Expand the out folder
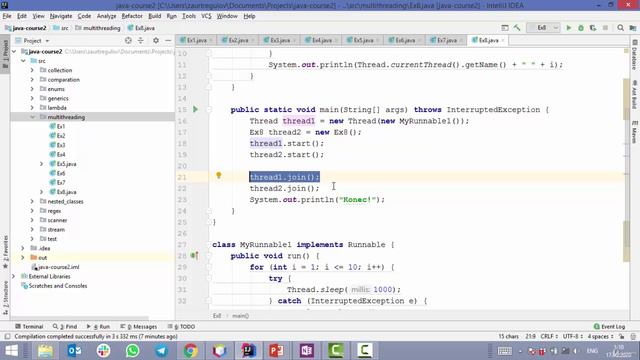This screenshot has height=360, width=640. pyautogui.click(x=22, y=258)
